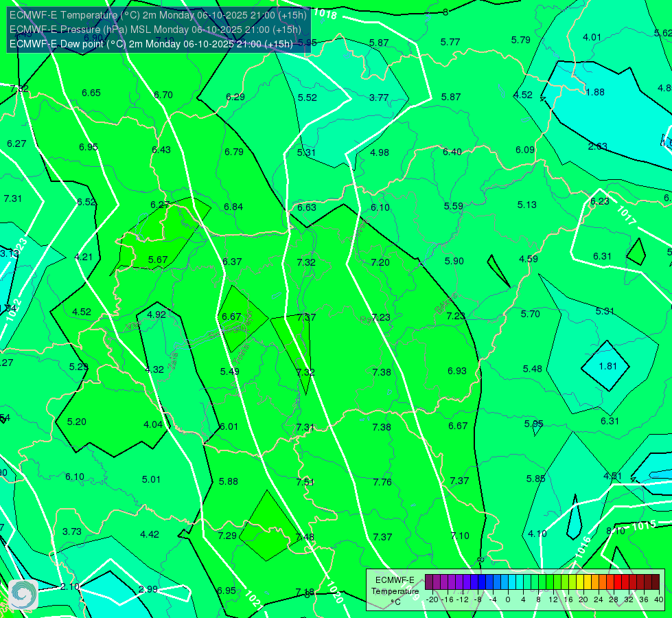Pick the yellow swatch in the temperature legend
The width and height of the screenshot is (672, 618).
pyautogui.click(x=580, y=582)
